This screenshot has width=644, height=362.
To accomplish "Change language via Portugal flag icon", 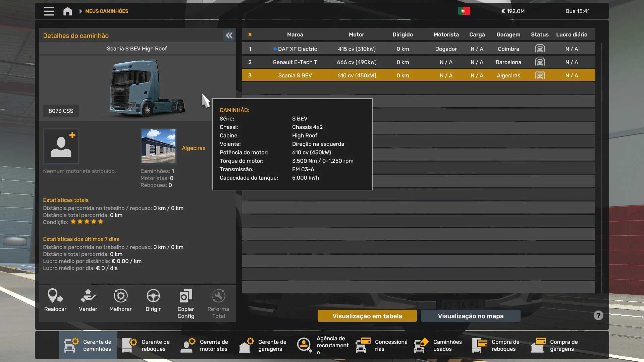I will [x=464, y=11].
